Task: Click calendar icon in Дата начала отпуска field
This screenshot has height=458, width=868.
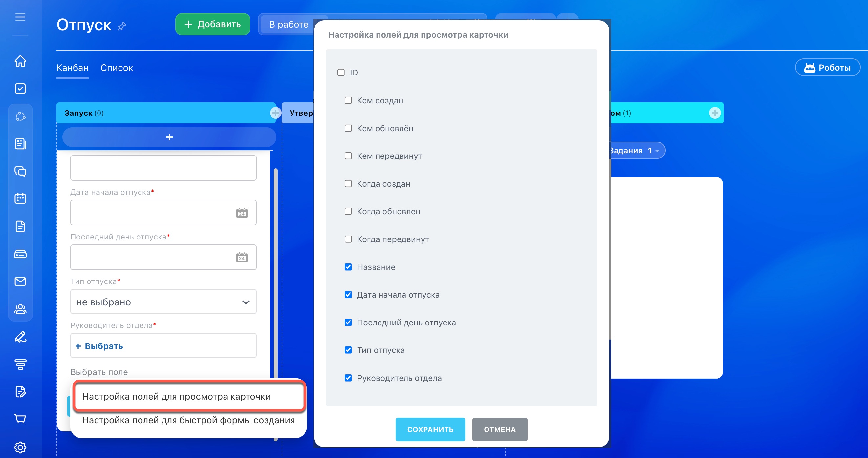Action: click(242, 213)
